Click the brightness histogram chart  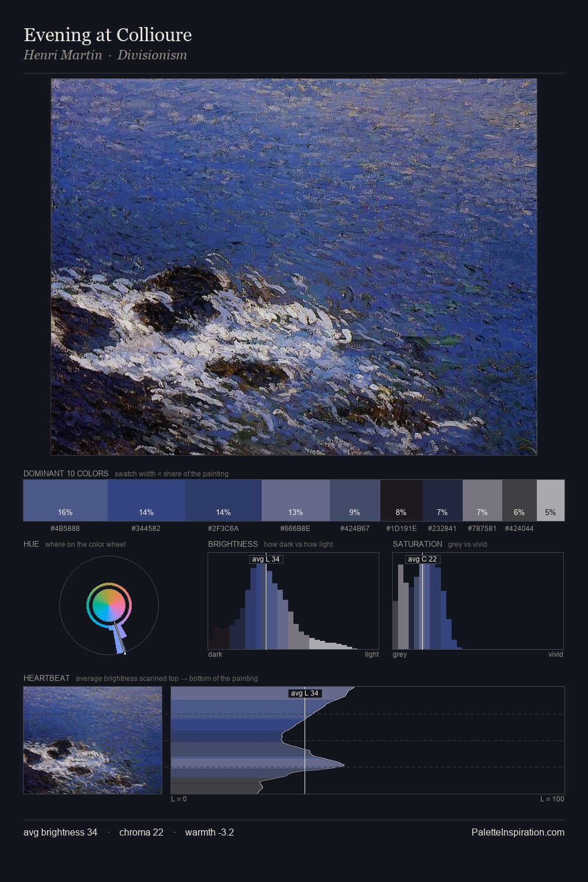[x=293, y=601]
